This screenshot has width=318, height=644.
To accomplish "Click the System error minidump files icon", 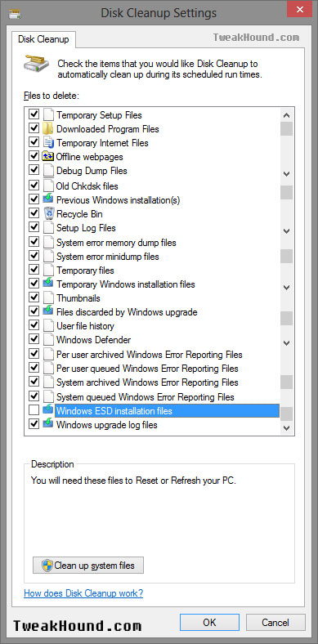I will tap(48, 257).
